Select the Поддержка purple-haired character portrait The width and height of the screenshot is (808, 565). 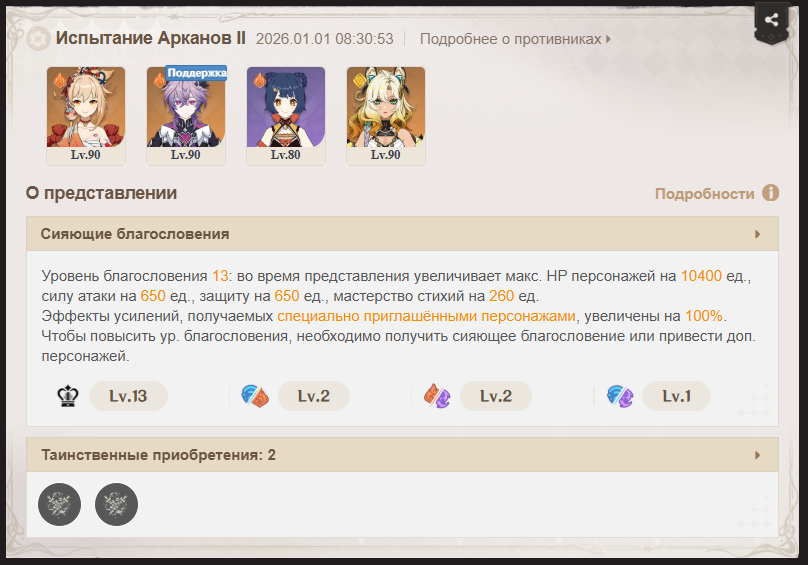[x=186, y=115]
